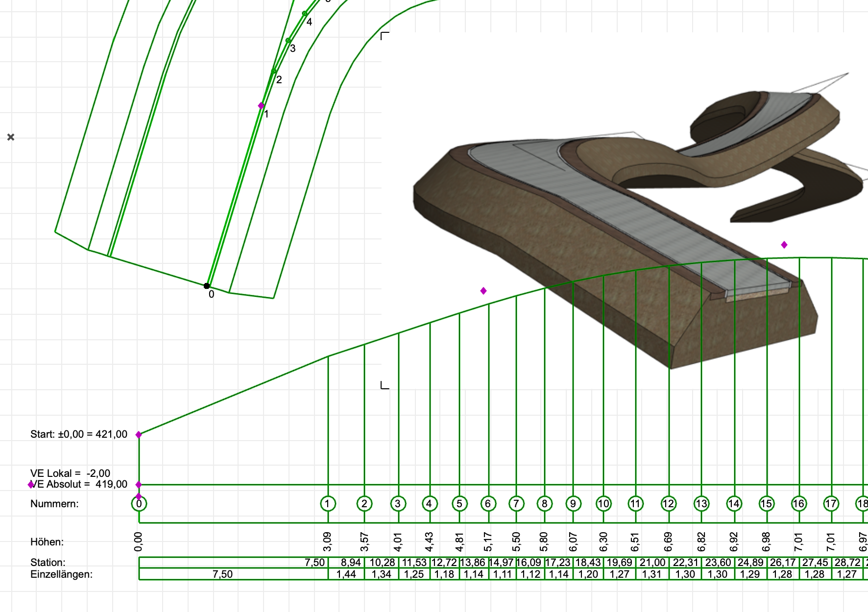Screen dimensions: 868x612
Task: Click the Start: ±0,00 = 421,00 text
Action: click(x=78, y=434)
